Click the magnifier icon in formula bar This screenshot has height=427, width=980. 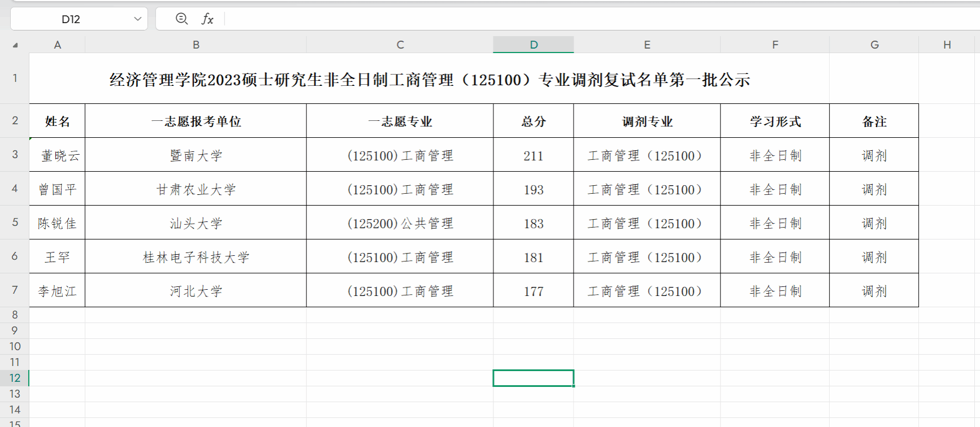click(181, 19)
